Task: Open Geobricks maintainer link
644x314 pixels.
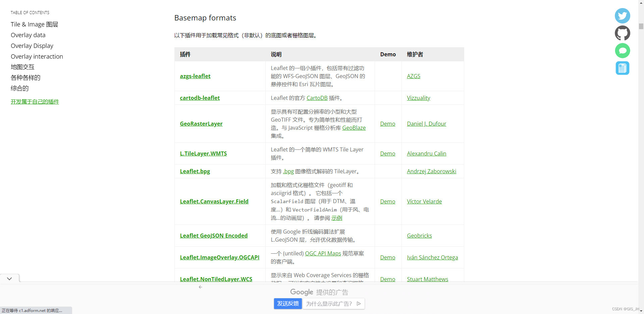Action: (x=419, y=236)
